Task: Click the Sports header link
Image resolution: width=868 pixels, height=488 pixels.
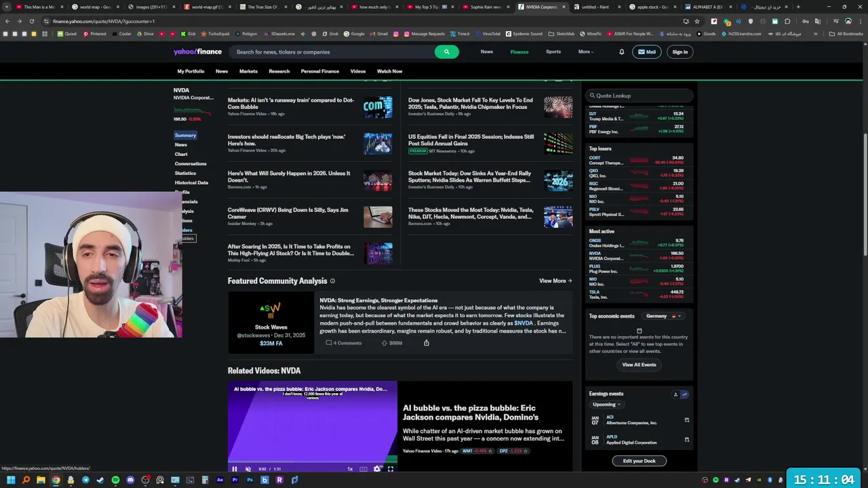Action: (x=553, y=52)
